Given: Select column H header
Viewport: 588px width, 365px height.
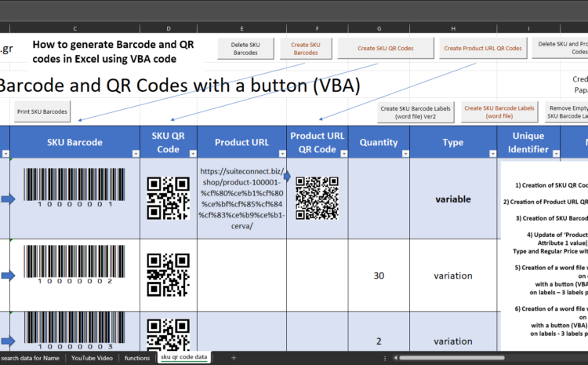Looking at the screenshot, I should click(453, 28).
